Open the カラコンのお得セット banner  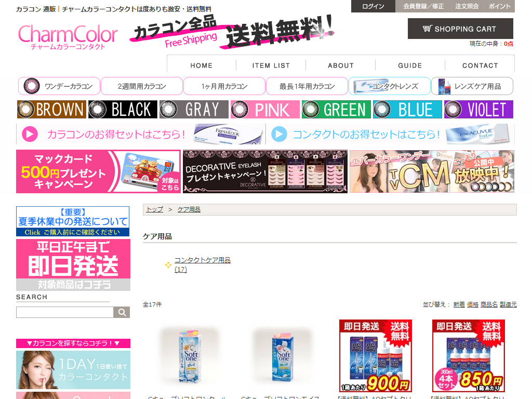pos(140,134)
